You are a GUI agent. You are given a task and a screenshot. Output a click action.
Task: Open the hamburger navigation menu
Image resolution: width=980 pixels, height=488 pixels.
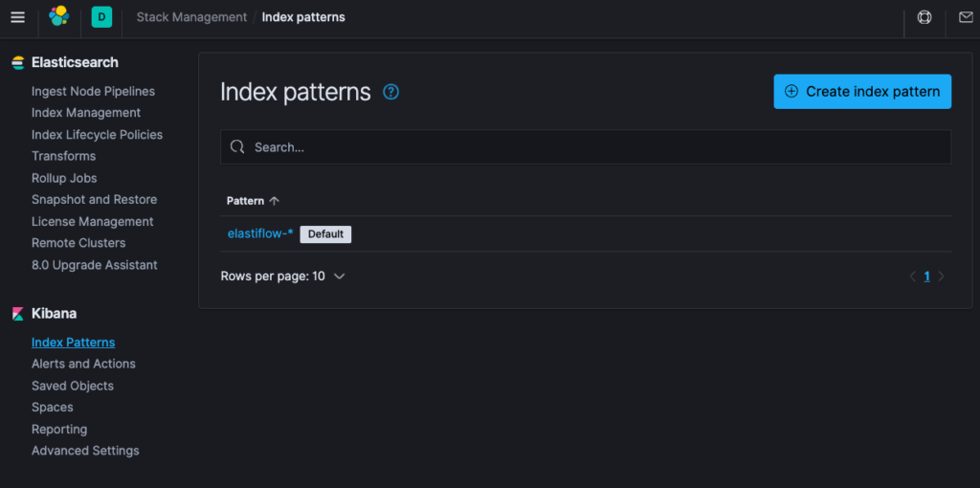(17, 17)
